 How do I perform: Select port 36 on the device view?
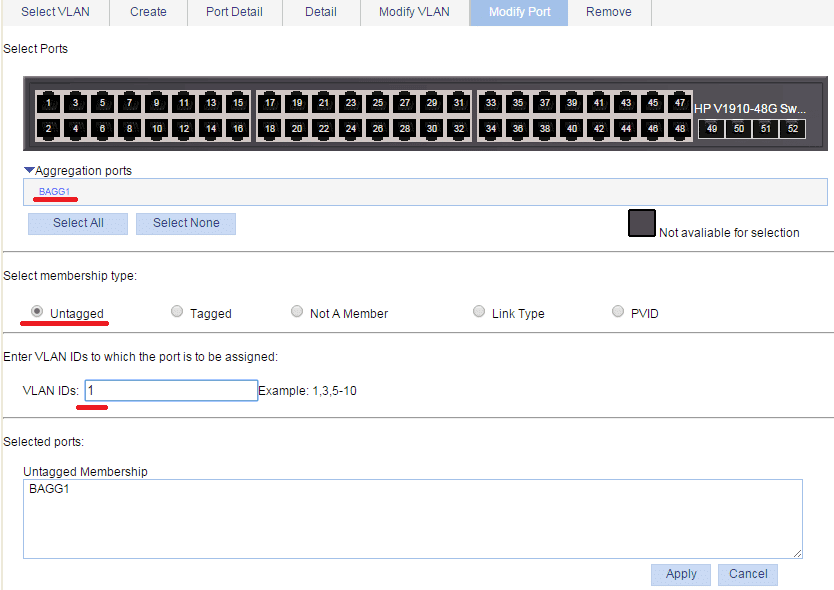click(518, 129)
